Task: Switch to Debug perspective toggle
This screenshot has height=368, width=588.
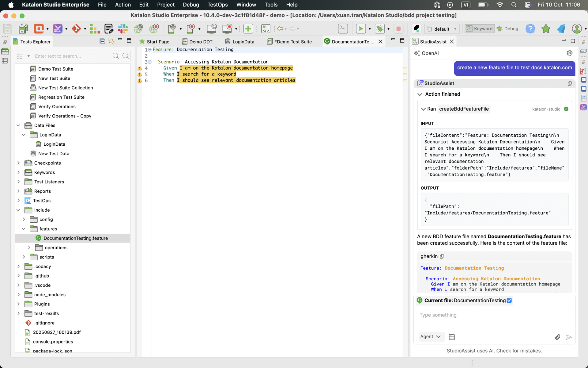Action: (507, 29)
